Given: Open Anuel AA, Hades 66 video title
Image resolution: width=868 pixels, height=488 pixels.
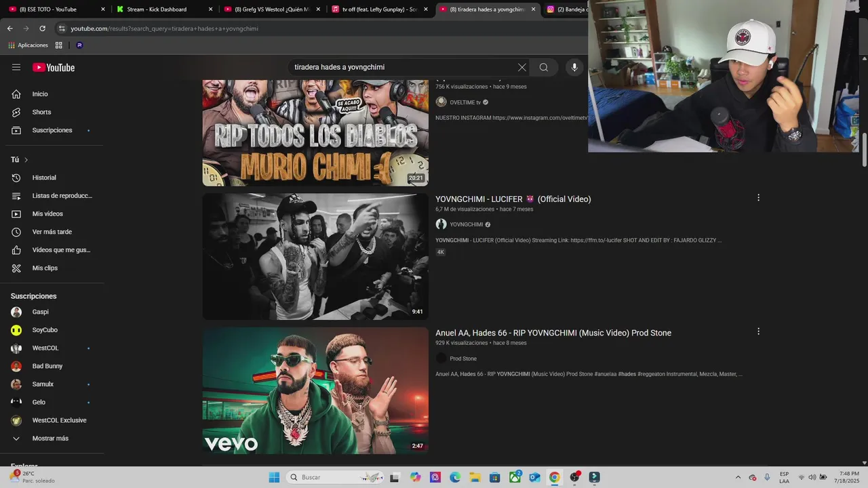Looking at the screenshot, I should coord(553,333).
